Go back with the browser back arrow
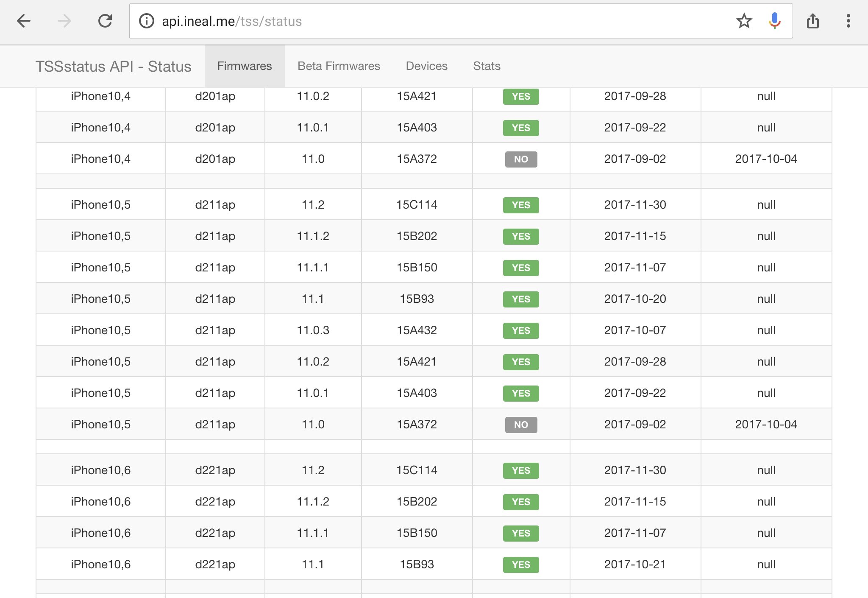Image resolution: width=868 pixels, height=598 pixels. tap(24, 21)
